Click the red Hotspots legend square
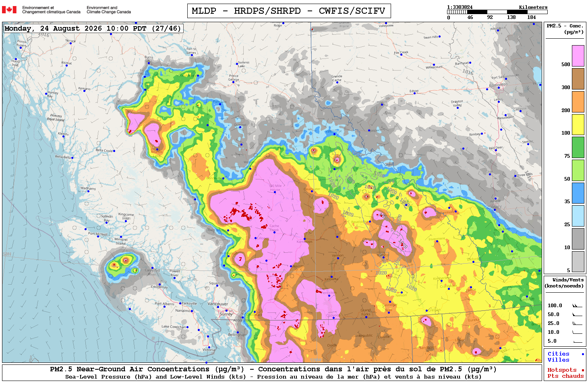Image resolution: width=588 pixels, height=383 pixels. point(583,370)
